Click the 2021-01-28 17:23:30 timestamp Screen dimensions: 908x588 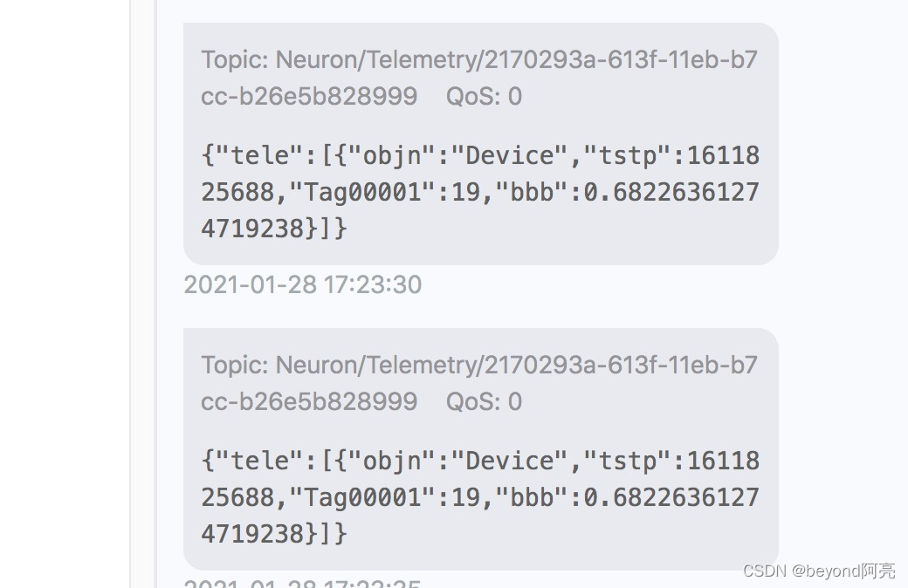pos(303,284)
